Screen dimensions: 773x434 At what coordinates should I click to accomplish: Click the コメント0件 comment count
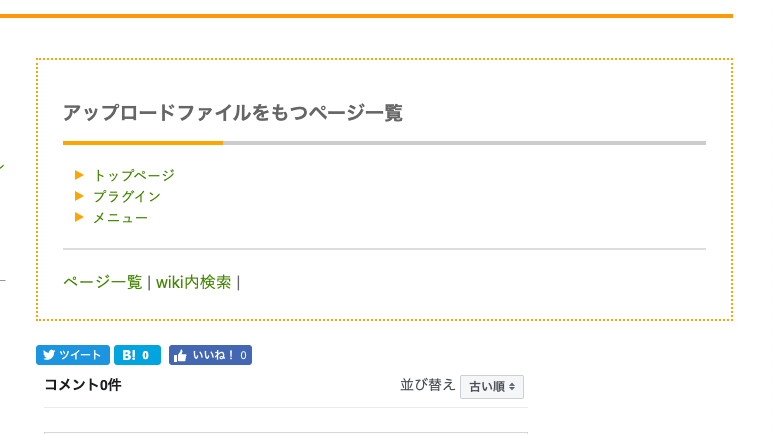point(83,385)
